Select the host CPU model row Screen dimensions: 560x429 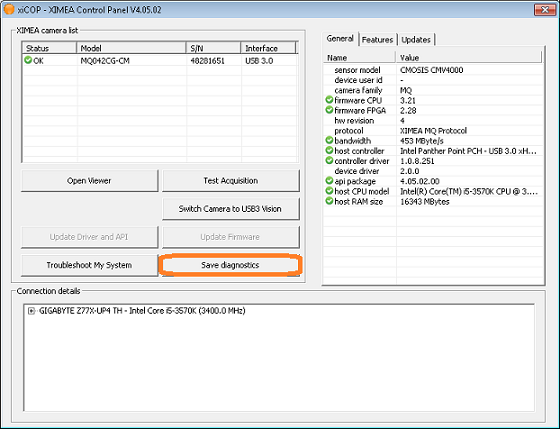(x=433, y=191)
